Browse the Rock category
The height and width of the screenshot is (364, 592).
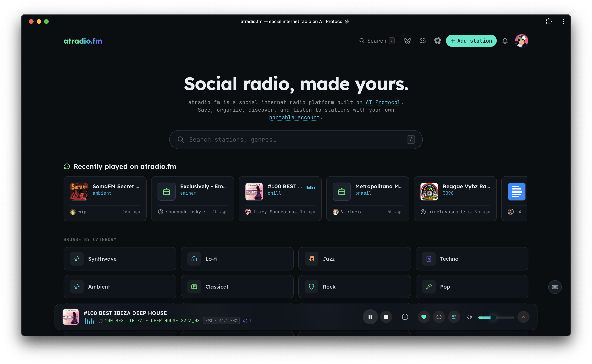pyautogui.click(x=355, y=287)
